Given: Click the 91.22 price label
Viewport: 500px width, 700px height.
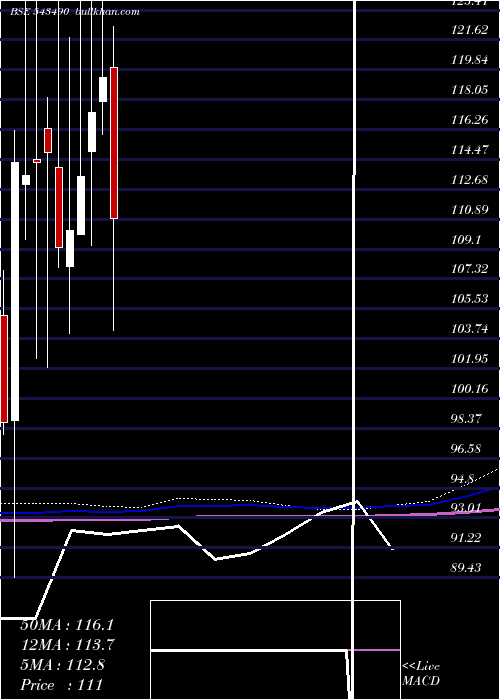Looking at the screenshot, I should [466, 538].
